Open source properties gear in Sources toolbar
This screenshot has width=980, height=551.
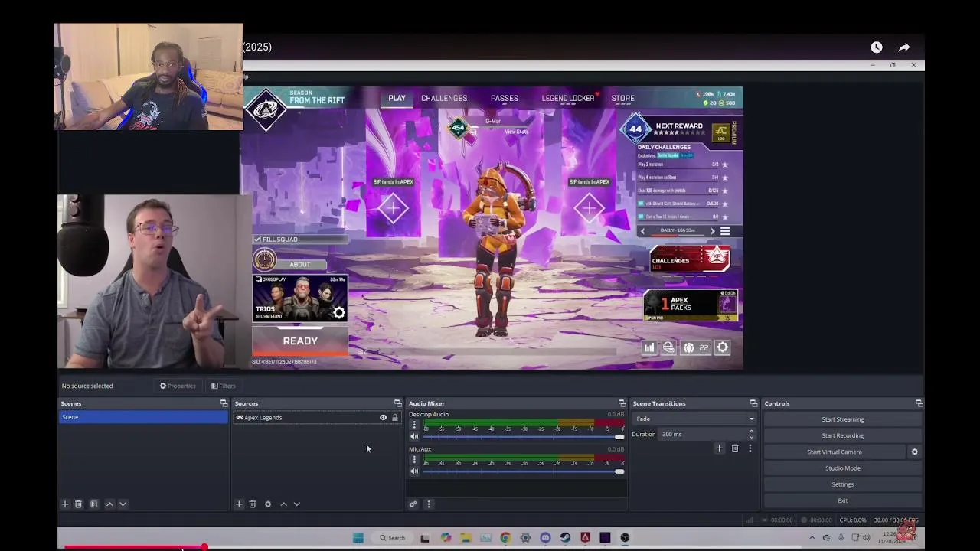(268, 504)
